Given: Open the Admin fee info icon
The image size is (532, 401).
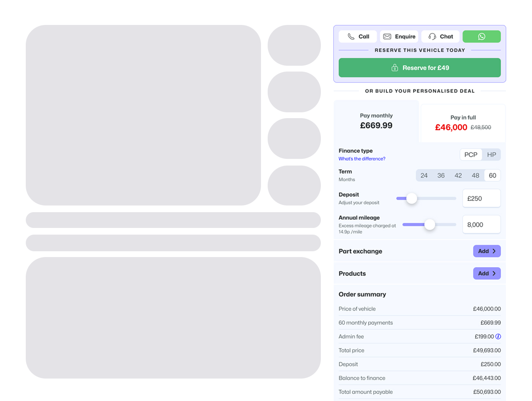Looking at the screenshot, I should 498,337.
